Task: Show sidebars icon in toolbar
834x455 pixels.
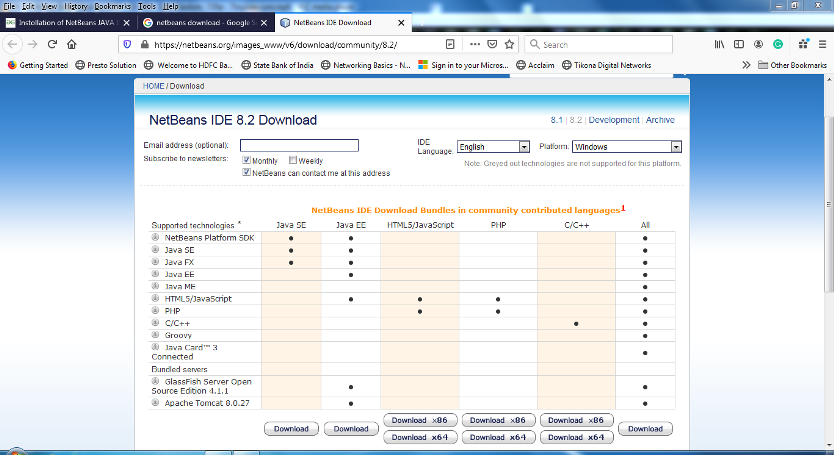Action: click(739, 44)
